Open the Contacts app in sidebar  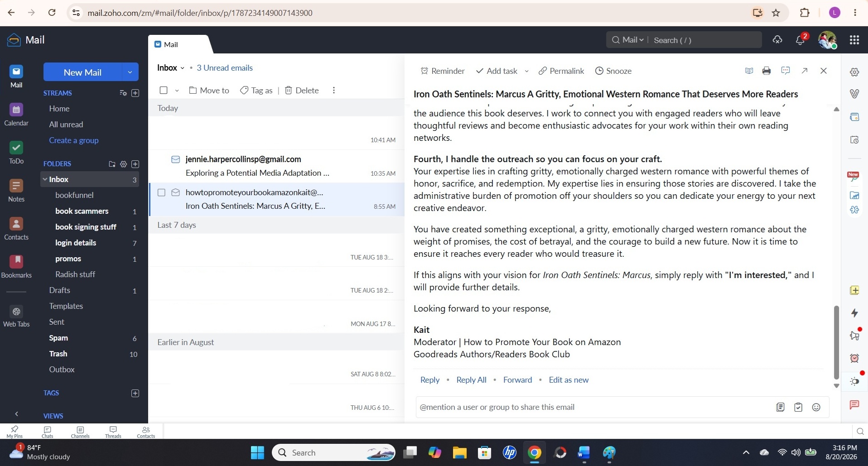pyautogui.click(x=16, y=228)
